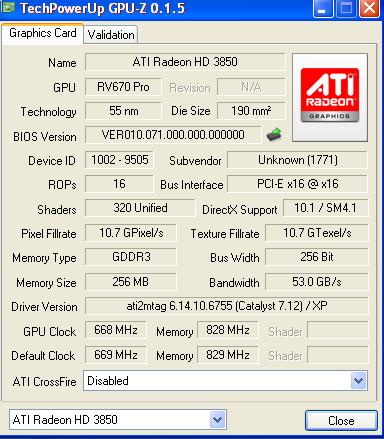
Task: Click the GPU-Z title bar app icon
Action: point(8,8)
